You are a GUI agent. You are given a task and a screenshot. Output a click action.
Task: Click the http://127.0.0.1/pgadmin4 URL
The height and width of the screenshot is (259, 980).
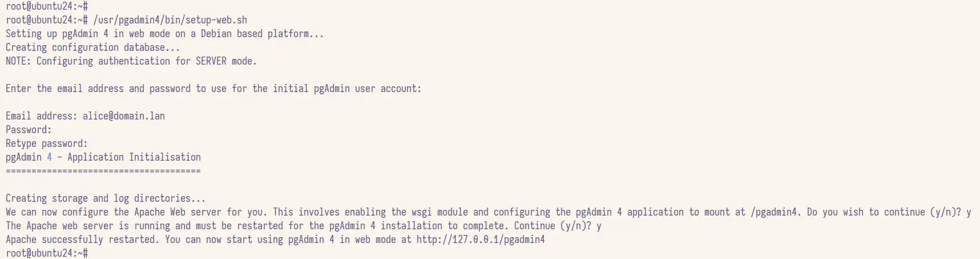[480, 240]
